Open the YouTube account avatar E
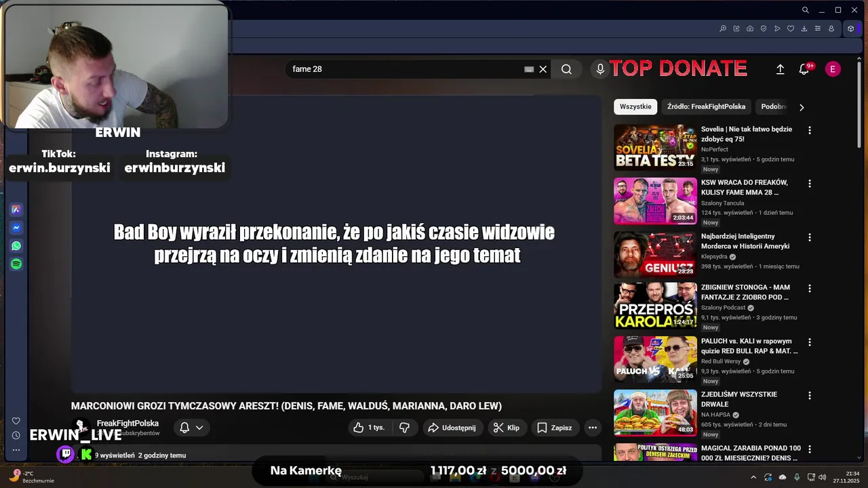Viewport: 868px width, 488px height. (x=833, y=69)
